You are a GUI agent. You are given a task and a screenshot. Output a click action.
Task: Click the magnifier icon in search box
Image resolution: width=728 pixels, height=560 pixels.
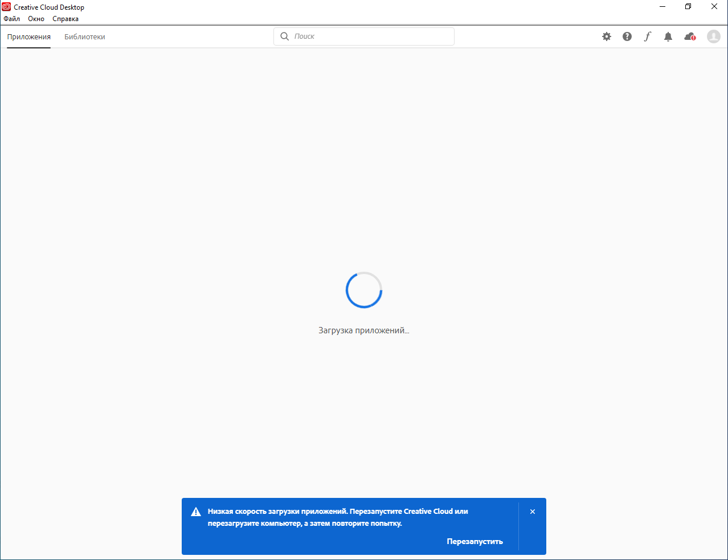[285, 36]
